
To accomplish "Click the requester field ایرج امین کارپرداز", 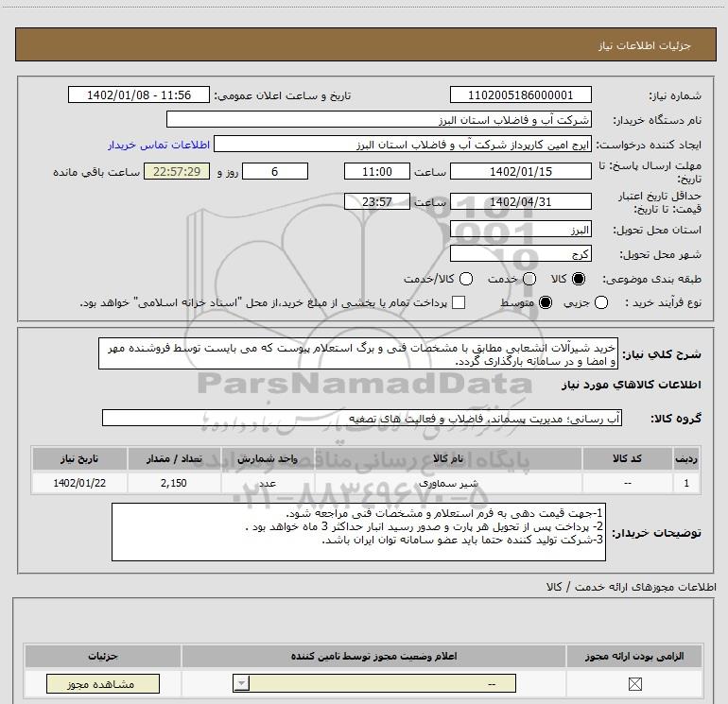I will pos(403,145).
